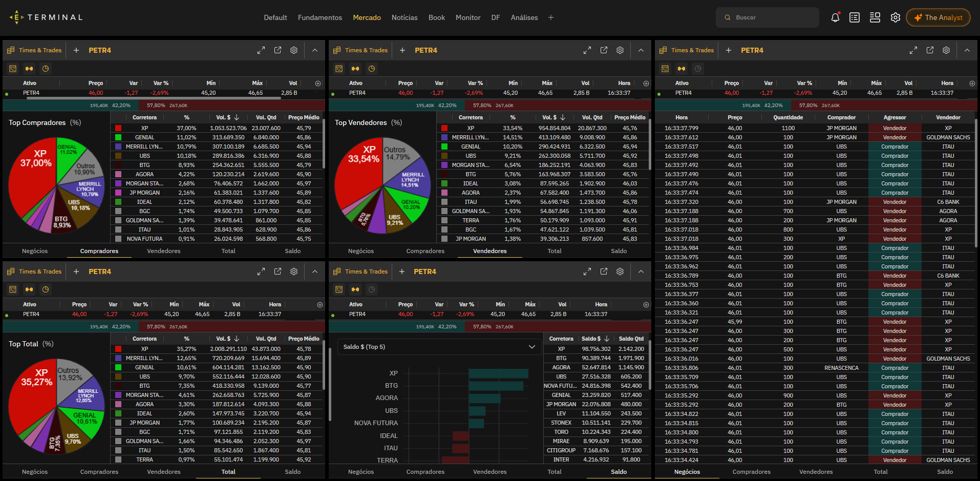Screen dimensions: 980x481
Task: Open the list view icon beside the bell
Action: [855, 17]
